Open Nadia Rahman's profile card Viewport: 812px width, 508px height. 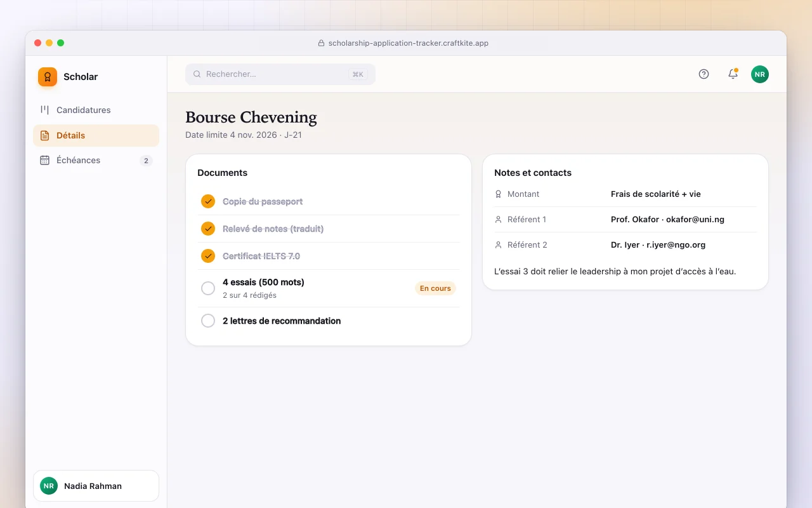(96, 486)
